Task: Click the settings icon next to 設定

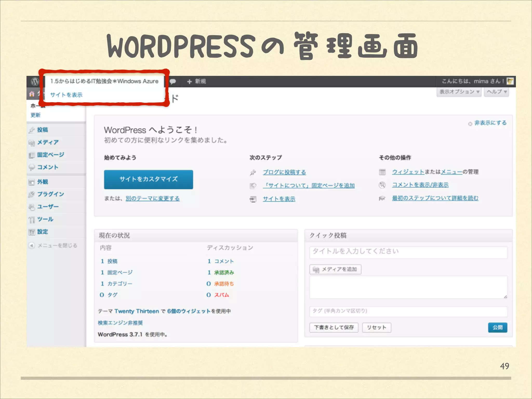Action: tap(32, 232)
